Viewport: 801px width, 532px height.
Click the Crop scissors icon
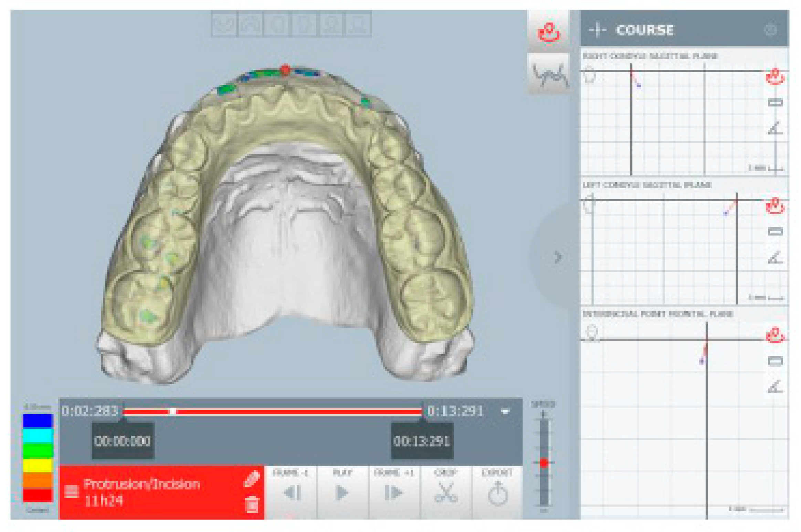click(x=445, y=492)
